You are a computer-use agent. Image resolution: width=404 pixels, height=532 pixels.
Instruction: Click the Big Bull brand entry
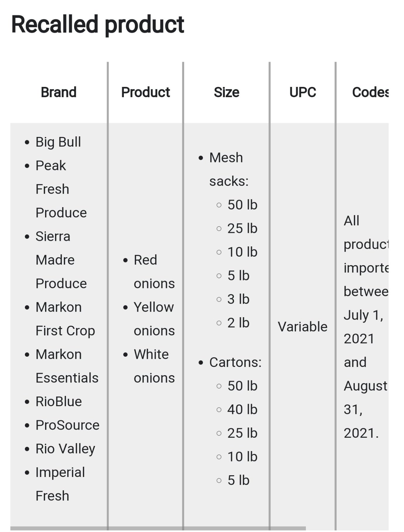coord(58,142)
